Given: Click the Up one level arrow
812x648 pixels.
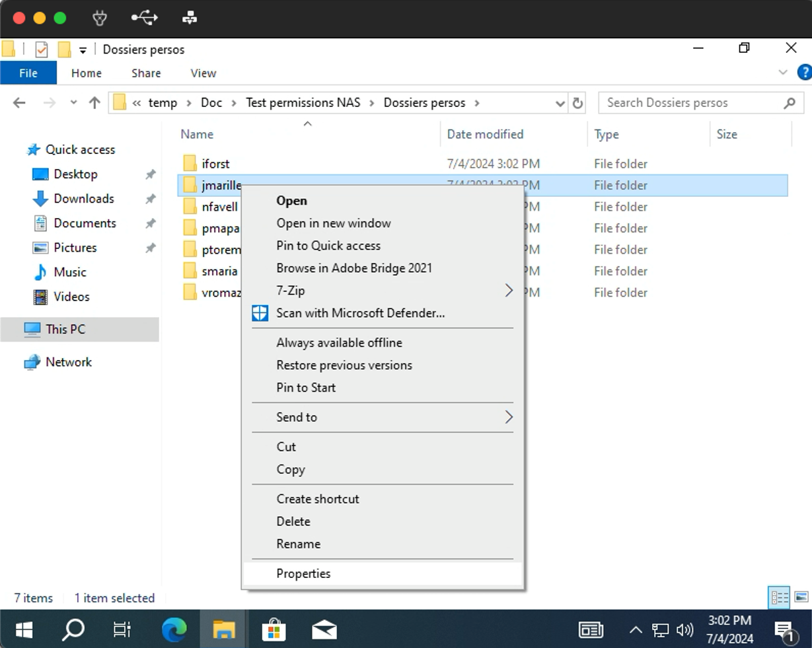Looking at the screenshot, I should pyautogui.click(x=94, y=103).
